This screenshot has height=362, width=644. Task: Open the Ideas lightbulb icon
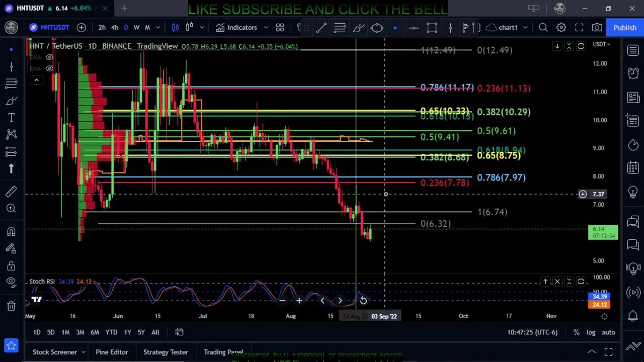click(x=633, y=192)
